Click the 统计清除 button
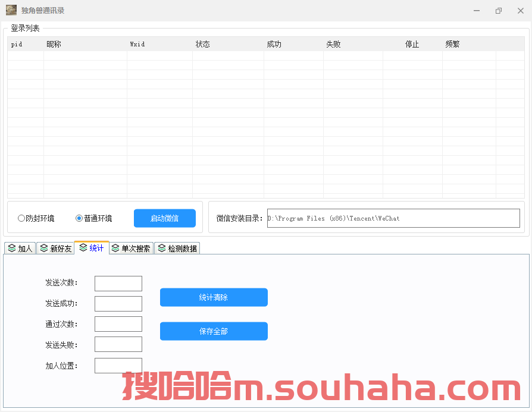 point(214,297)
